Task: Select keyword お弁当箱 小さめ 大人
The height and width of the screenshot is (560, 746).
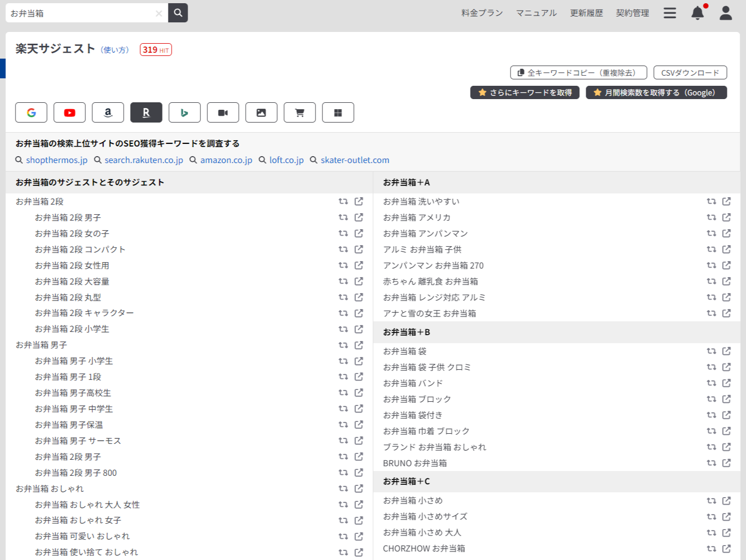Action: (422, 532)
